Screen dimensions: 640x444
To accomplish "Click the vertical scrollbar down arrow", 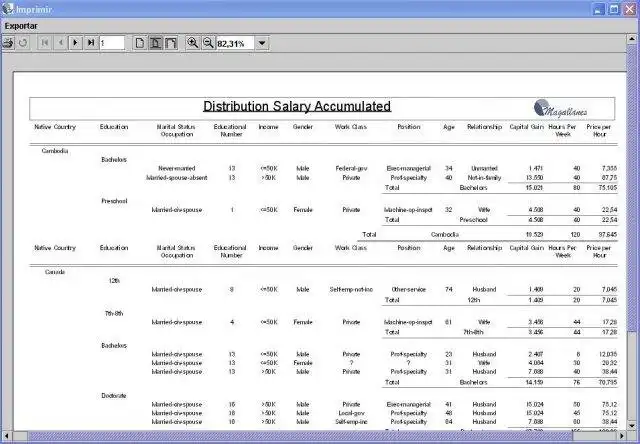I will (631, 426).
